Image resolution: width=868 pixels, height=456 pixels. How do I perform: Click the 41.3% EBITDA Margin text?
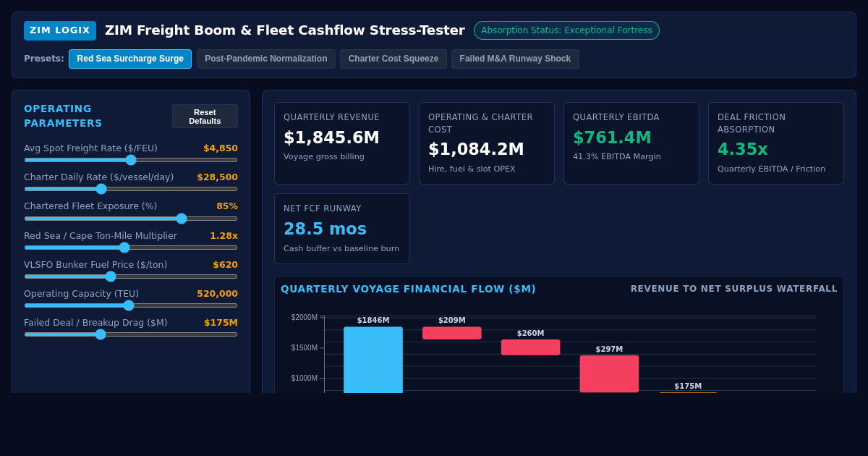point(617,157)
